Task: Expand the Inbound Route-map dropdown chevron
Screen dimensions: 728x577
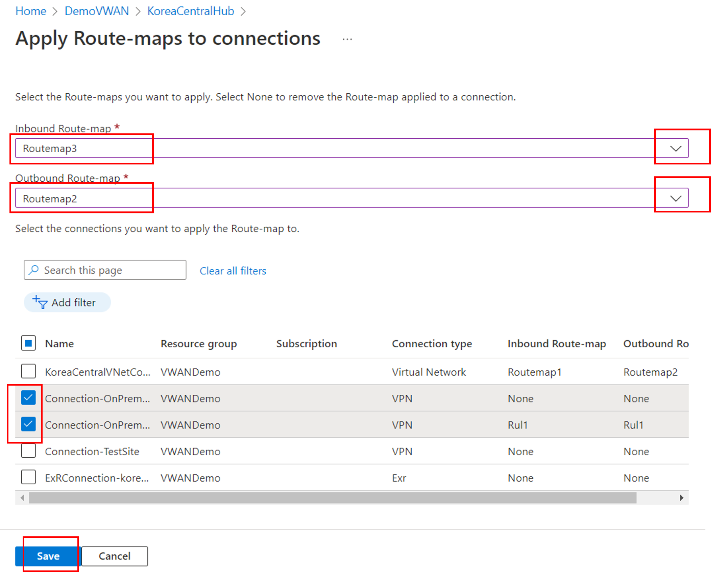Action: [675, 148]
